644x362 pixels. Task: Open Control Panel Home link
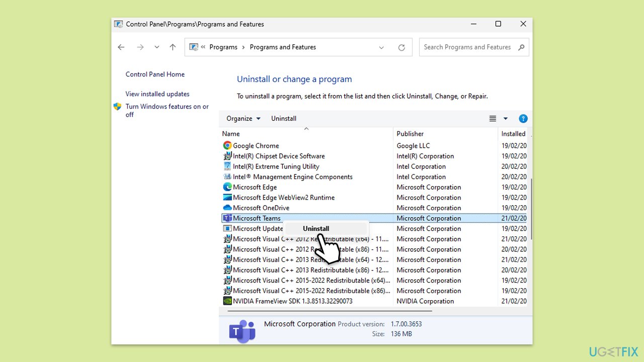[x=155, y=74]
